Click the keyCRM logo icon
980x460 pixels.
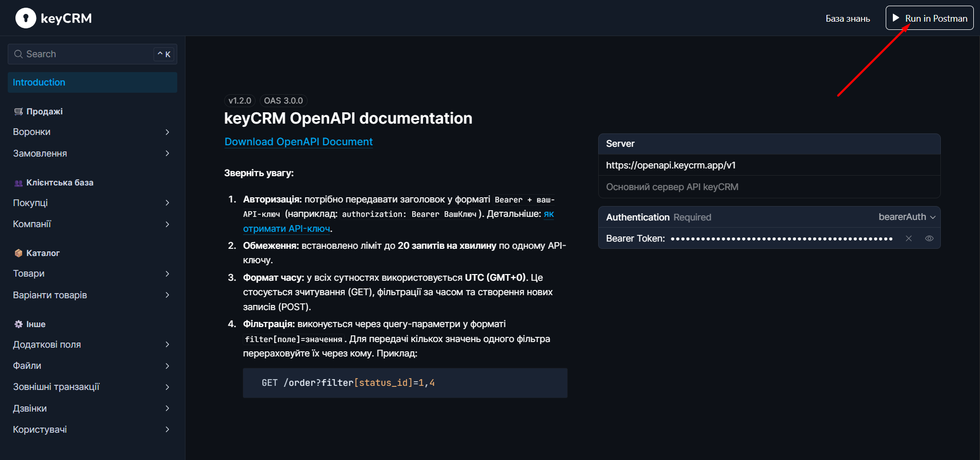(x=26, y=18)
